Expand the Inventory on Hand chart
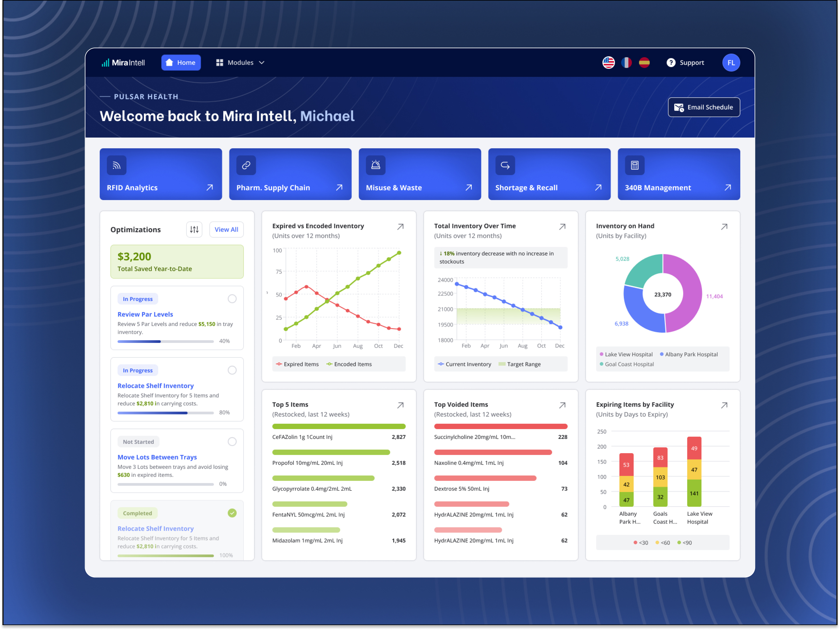The height and width of the screenshot is (630, 840). (x=725, y=226)
